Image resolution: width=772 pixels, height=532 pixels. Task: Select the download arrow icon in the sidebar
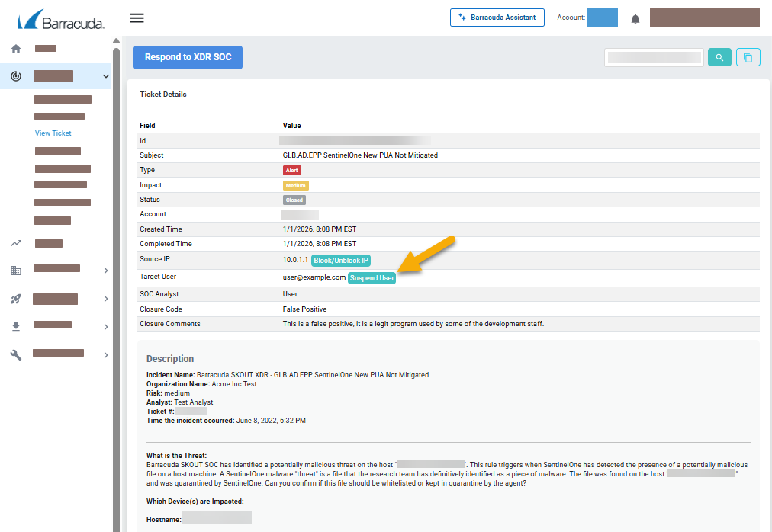click(15, 326)
